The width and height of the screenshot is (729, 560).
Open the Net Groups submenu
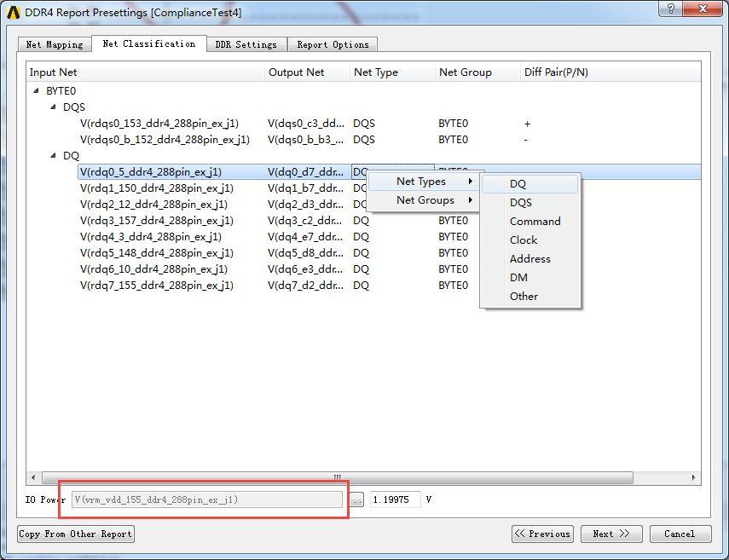point(424,200)
